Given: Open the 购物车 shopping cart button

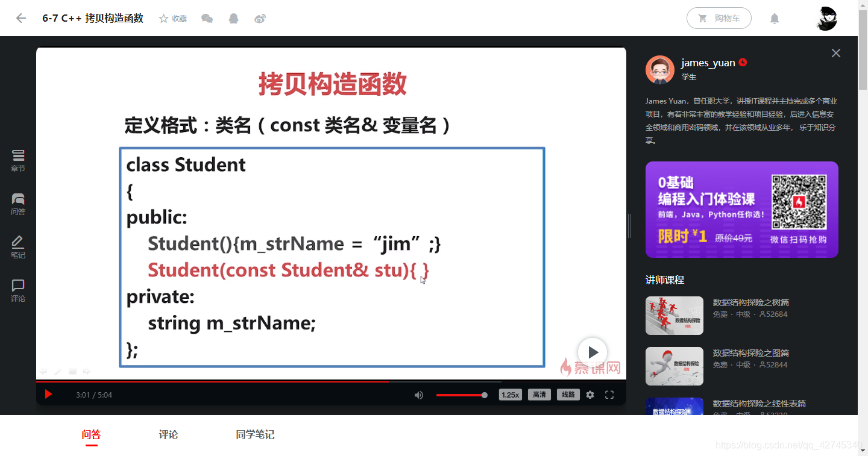Looking at the screenshot, I should pyautogui.click(x=719, y=18).
